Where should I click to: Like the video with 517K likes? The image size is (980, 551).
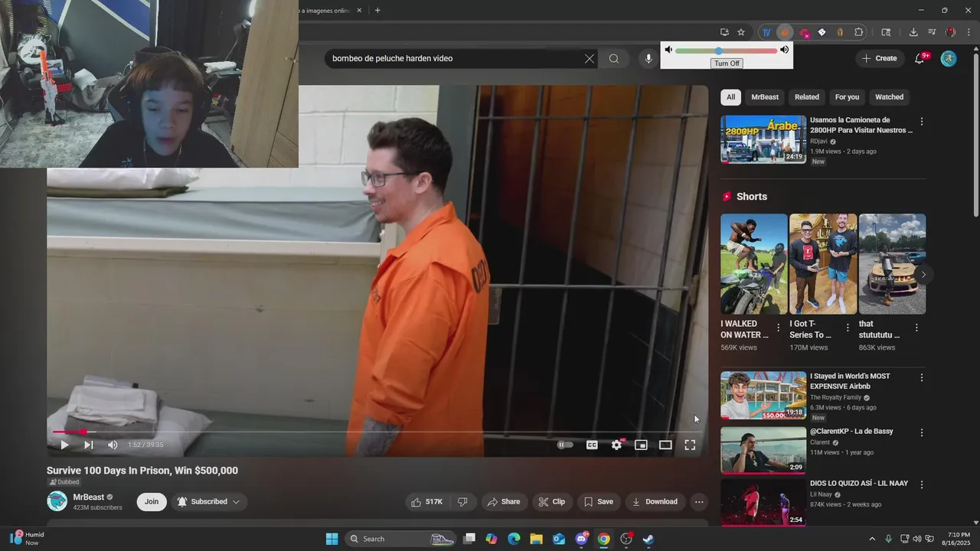pos(427,502)
